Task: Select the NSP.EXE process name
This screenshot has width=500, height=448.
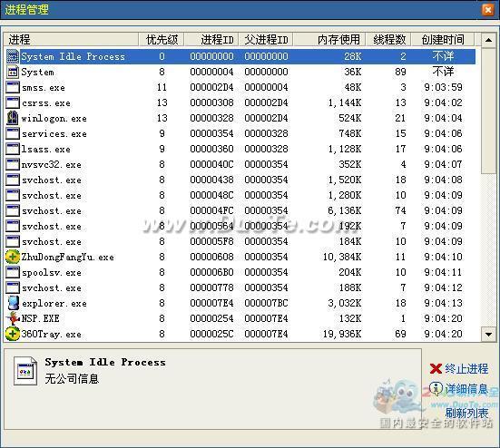Action: pyautogui.click(x=40, y=318)
